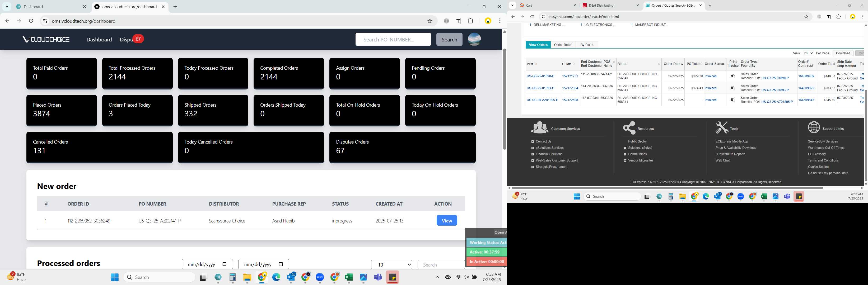Viewport: 868px width, 285px height.
Task: Focus the Processed orders Search field
Action: 441,264
